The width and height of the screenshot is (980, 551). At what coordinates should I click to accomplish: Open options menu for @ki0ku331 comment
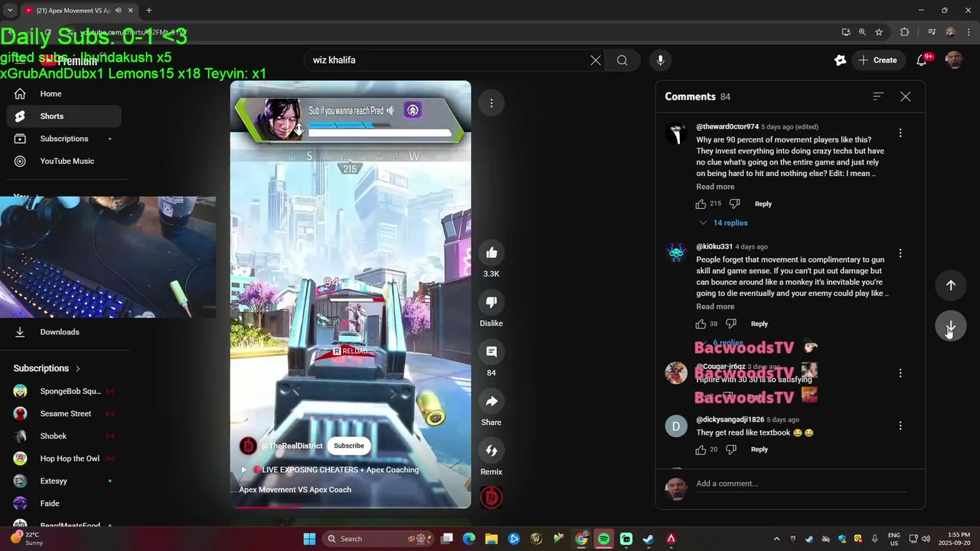click(900, 253)
